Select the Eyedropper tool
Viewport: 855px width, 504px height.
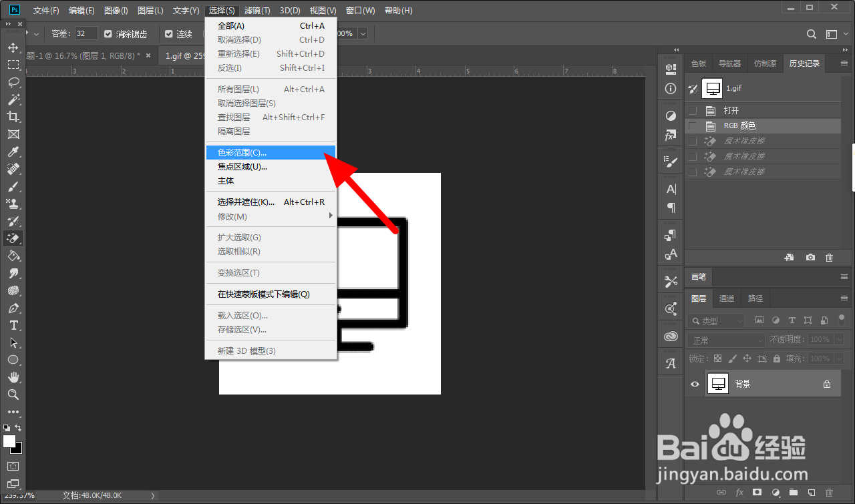13,152
